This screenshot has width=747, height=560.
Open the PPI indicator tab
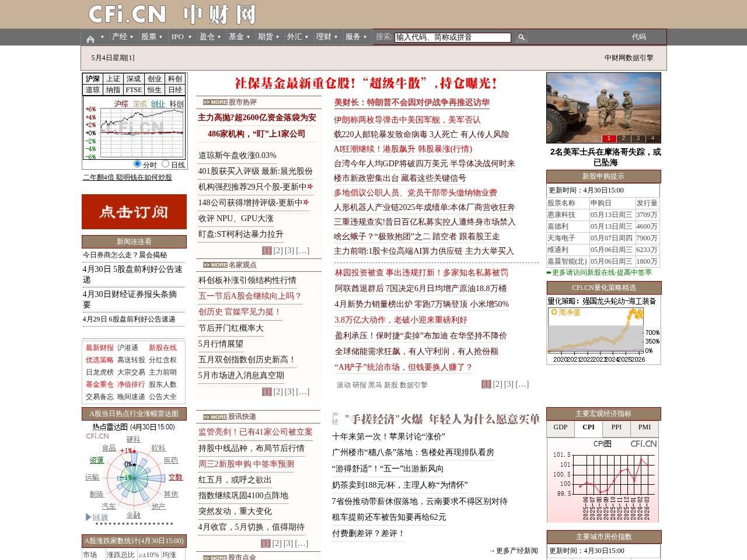point(616,428)
